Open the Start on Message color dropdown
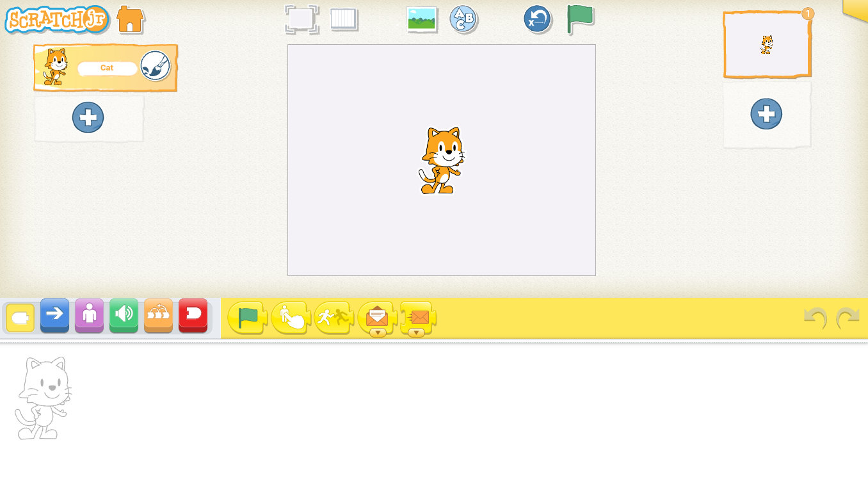 377,330
